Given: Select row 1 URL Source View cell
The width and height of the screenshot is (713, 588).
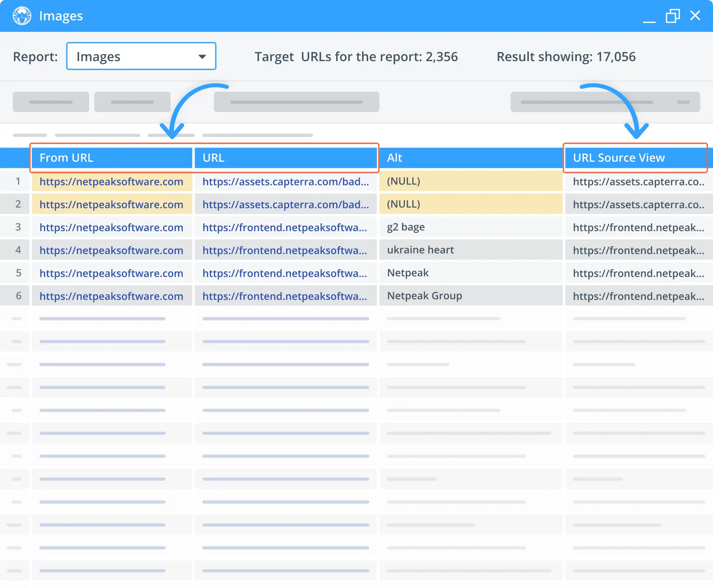Looking at the screenshot, I should click(x=639, y=181).
